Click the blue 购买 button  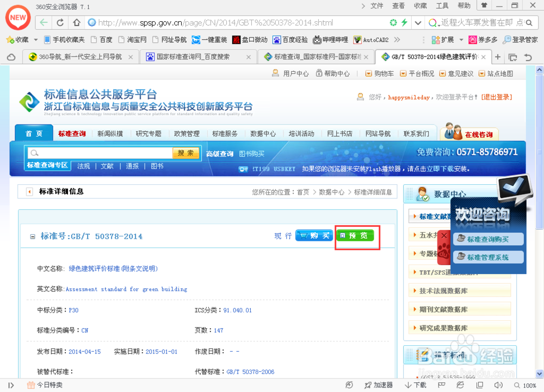pos(314,235)
